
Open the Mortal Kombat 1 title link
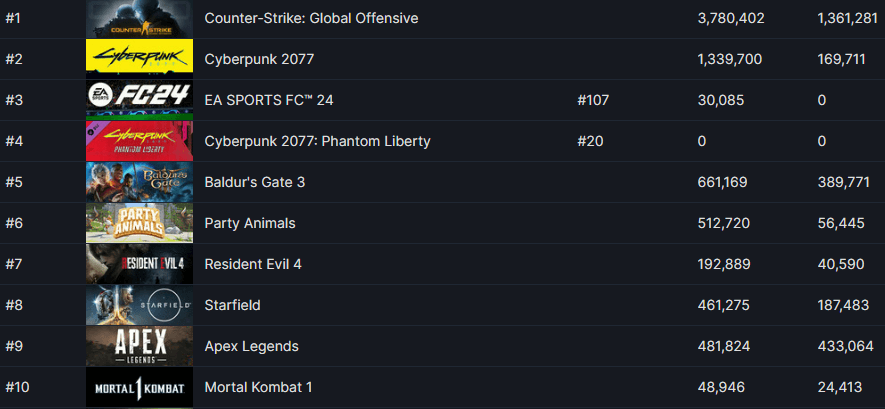pyautogui.click(x=257, y=387)
